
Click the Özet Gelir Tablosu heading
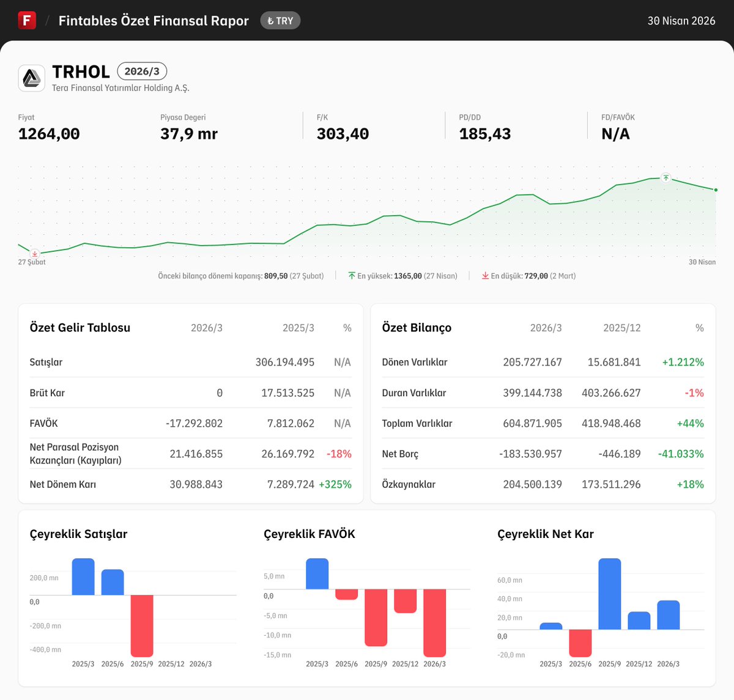tap(80, 328)
